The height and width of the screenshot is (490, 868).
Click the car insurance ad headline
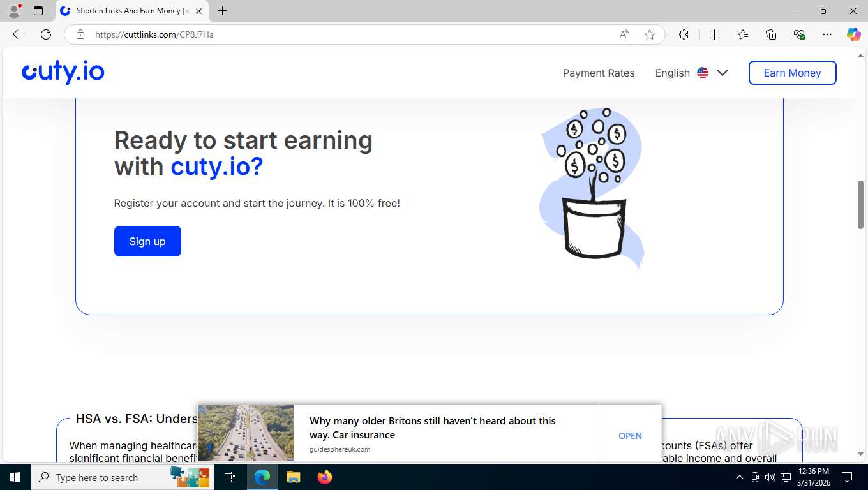pos(432,427)
